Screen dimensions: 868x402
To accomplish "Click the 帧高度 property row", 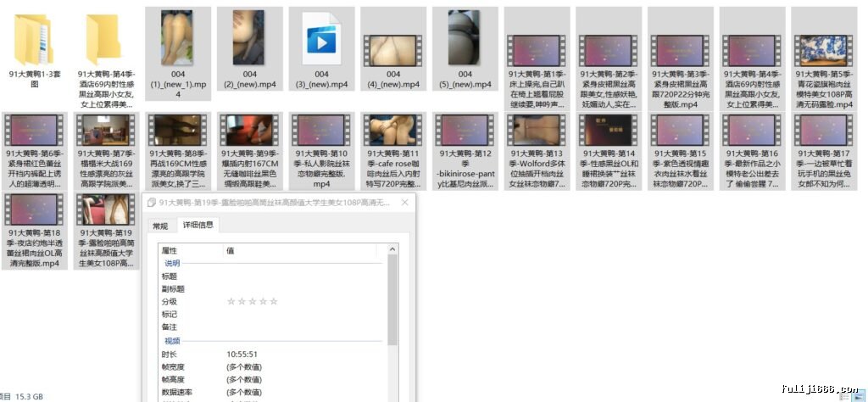I will 272,380.
